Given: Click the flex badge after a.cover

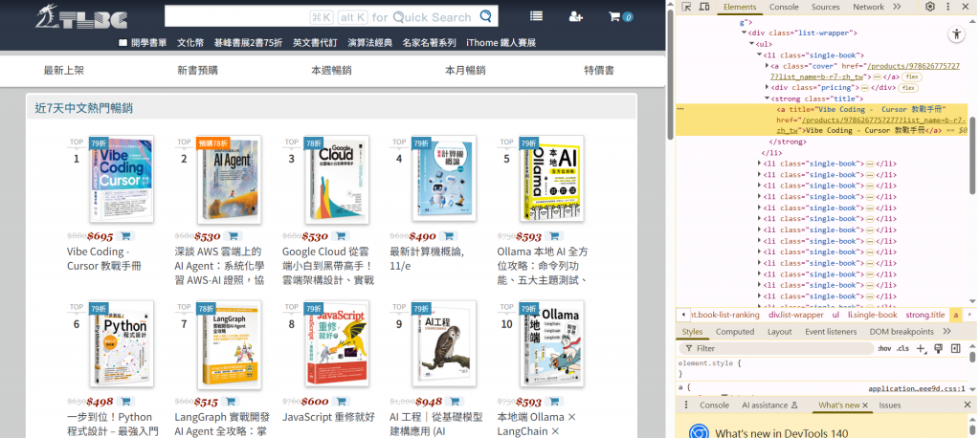Looking at the screenshot, I should 912,77.
